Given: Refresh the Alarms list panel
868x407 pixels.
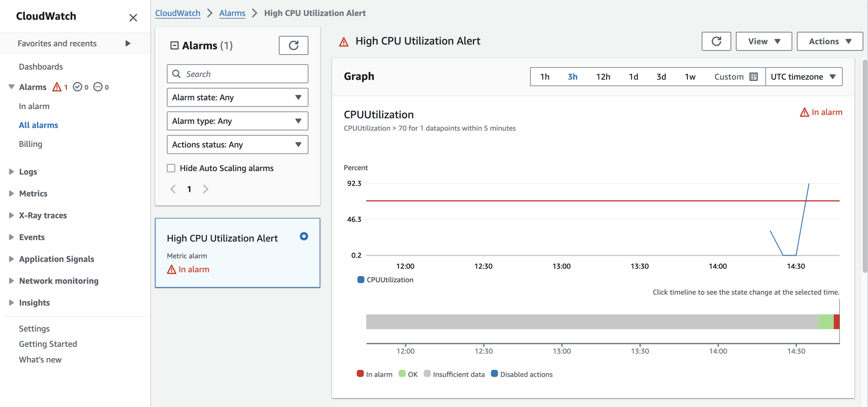Looking at the screenshot, I should [x=293, y=45].
